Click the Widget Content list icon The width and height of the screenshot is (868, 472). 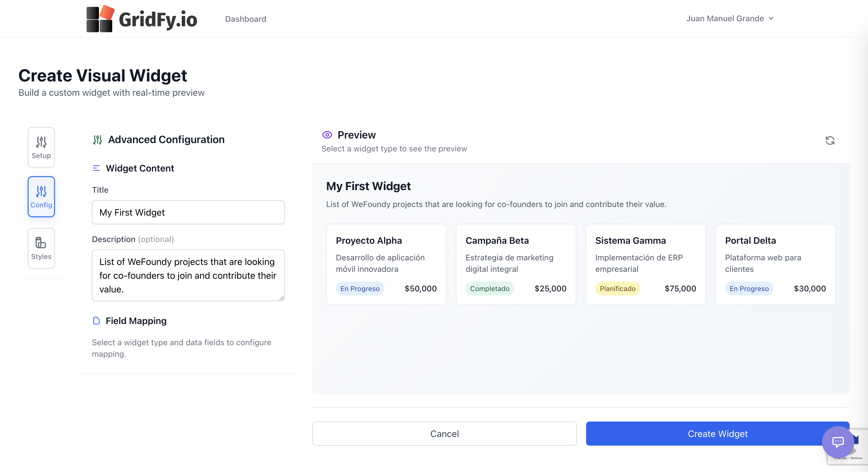pos(96,168)
